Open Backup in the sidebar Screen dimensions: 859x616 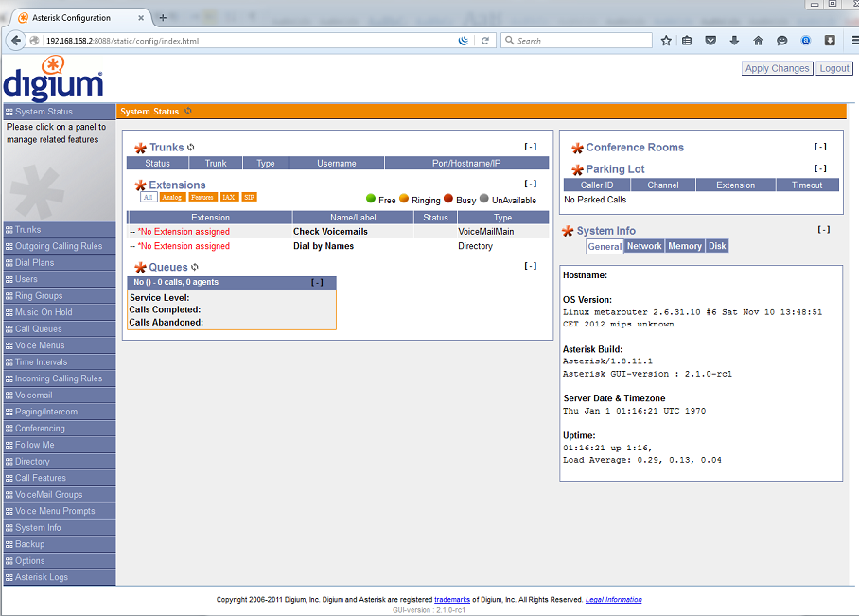(x=60, y=544)
